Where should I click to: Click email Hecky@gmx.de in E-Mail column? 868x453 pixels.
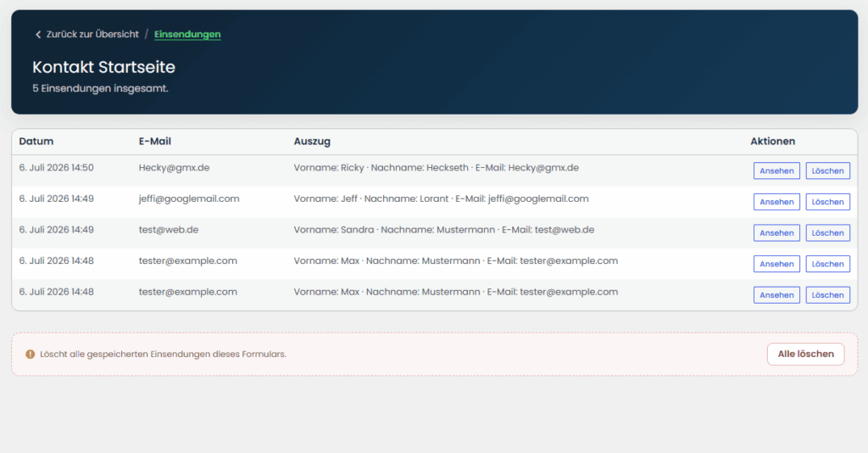(174, 168)
